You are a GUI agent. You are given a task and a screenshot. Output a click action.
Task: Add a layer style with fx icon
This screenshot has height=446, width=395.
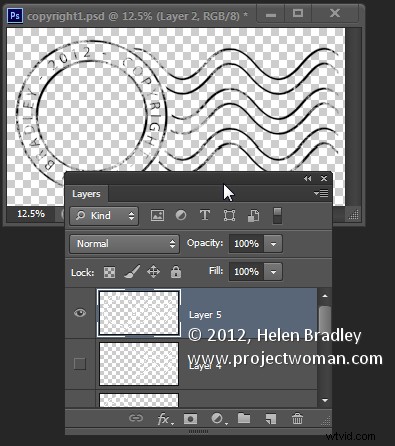[165, 419]
